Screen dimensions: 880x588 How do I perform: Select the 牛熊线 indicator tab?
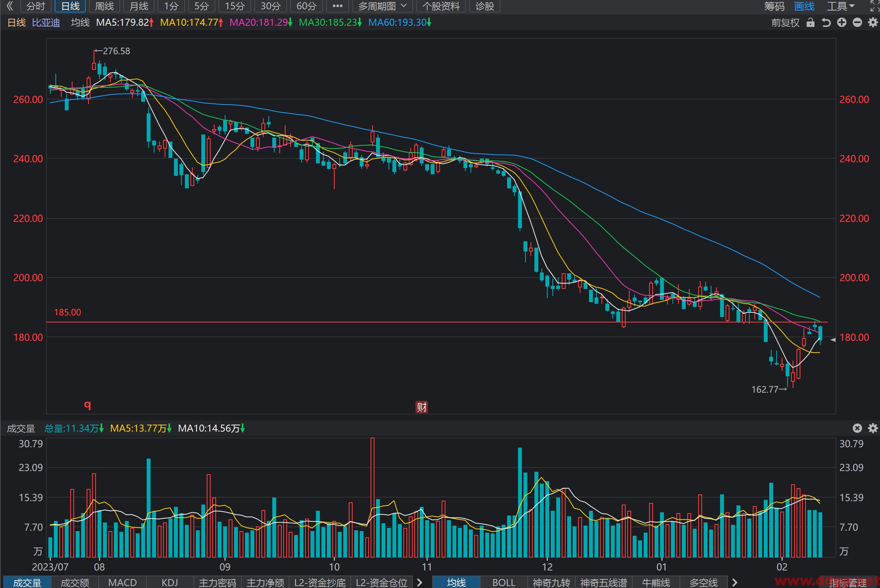(656, 582)
